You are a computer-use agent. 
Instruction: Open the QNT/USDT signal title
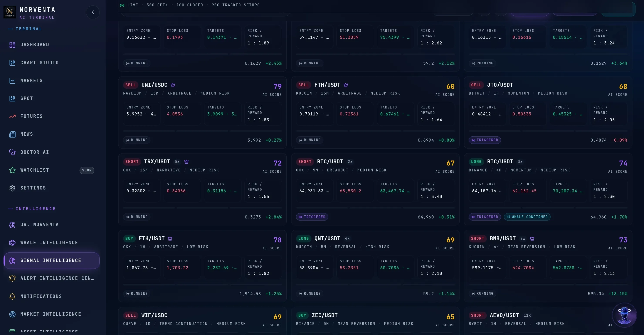point(327,239)
